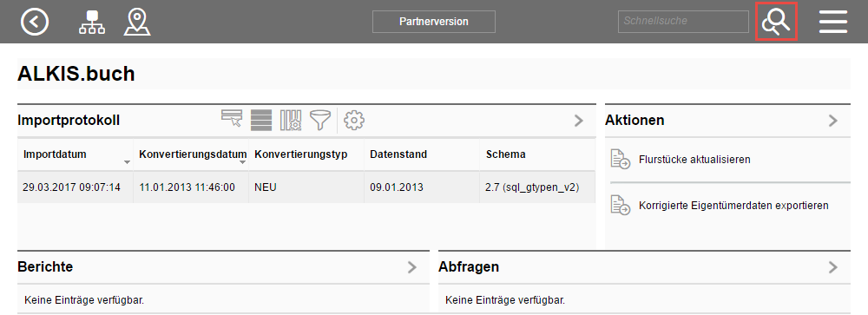Click the magnifier search icon
The image size is (868, 315).
pos(776,22)
